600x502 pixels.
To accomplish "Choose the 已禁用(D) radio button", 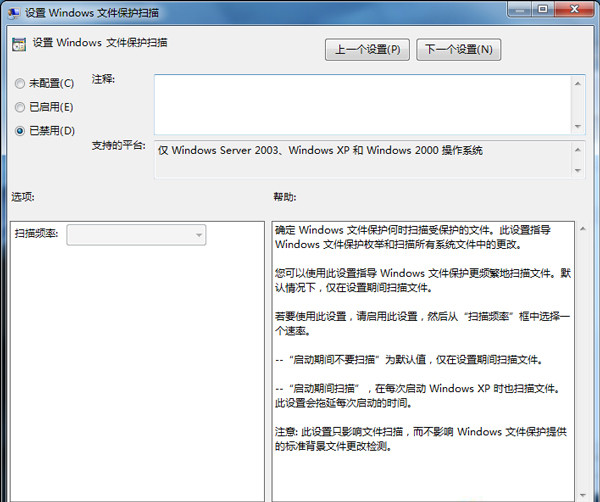I will pos(20,130).
